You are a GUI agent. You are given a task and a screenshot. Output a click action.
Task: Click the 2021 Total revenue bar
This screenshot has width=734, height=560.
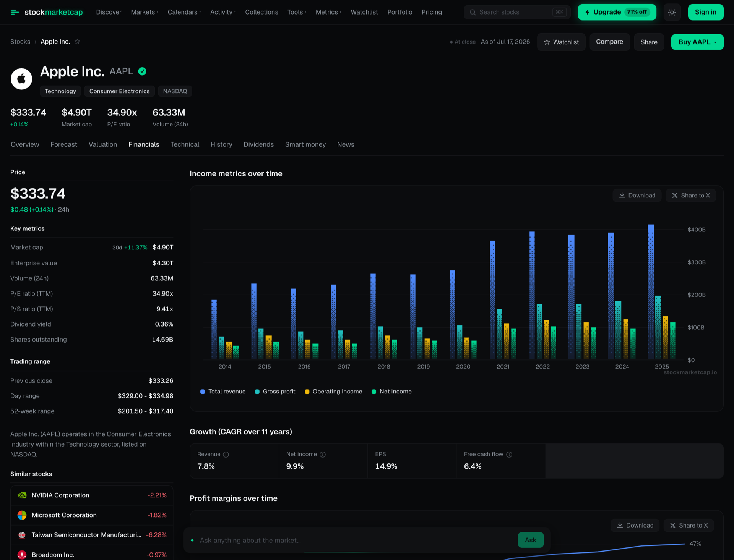click(x=492, y=300)
